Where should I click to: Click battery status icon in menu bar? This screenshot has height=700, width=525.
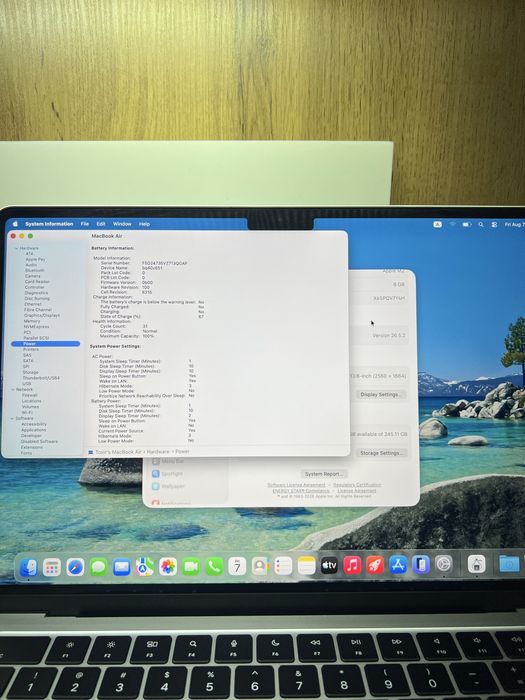tap(467, 225)
